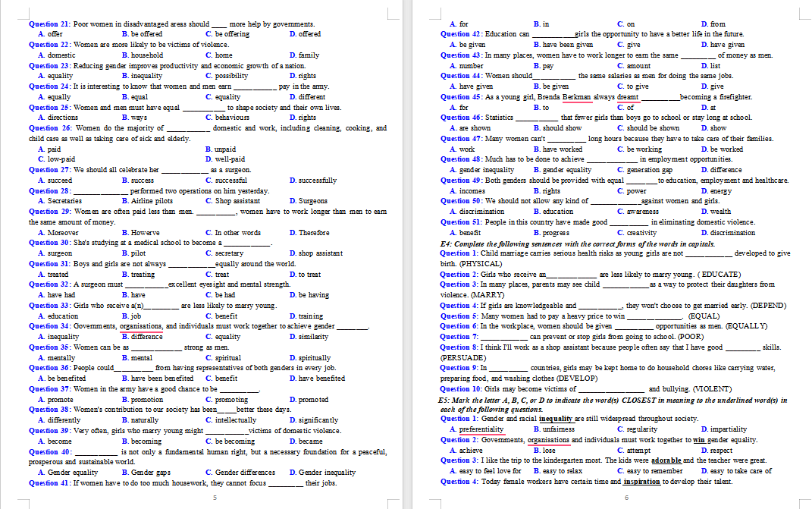Screen dimensions: 812x509
Task: Click page number 5 at the bottom
Action: coord(215,498)
